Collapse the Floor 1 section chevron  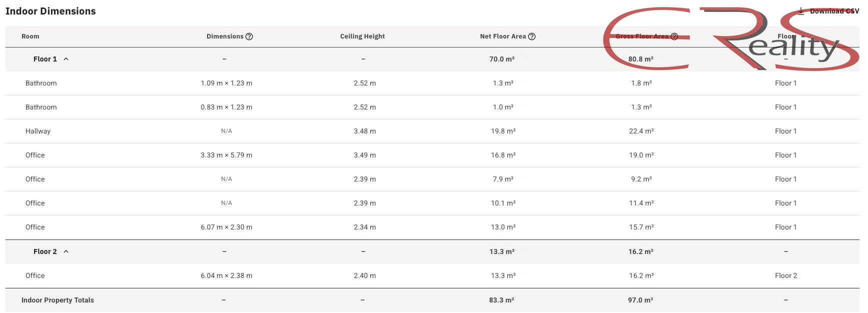[x=66, y=59]
